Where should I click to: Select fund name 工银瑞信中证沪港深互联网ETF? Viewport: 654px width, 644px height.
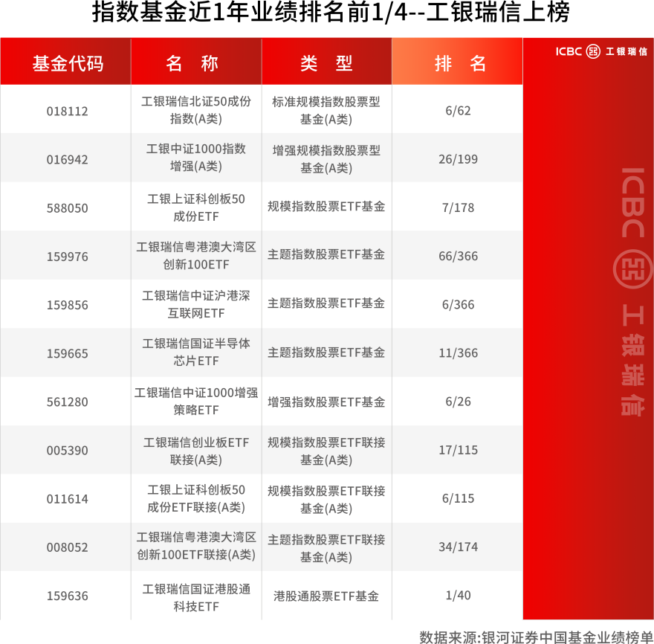coord(196,304)
